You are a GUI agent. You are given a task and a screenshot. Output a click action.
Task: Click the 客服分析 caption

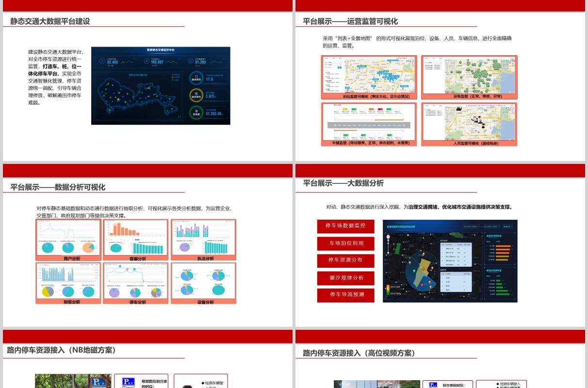click(x=138, y=259)
